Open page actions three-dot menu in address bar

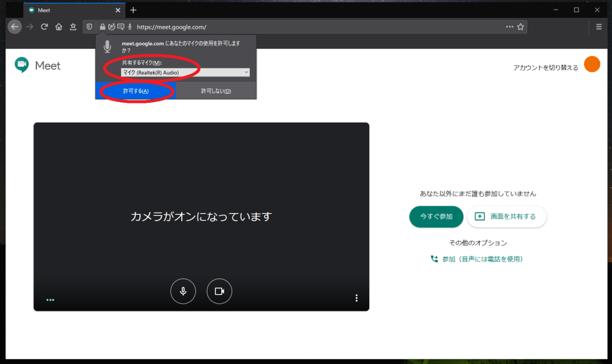coord(509,27)
